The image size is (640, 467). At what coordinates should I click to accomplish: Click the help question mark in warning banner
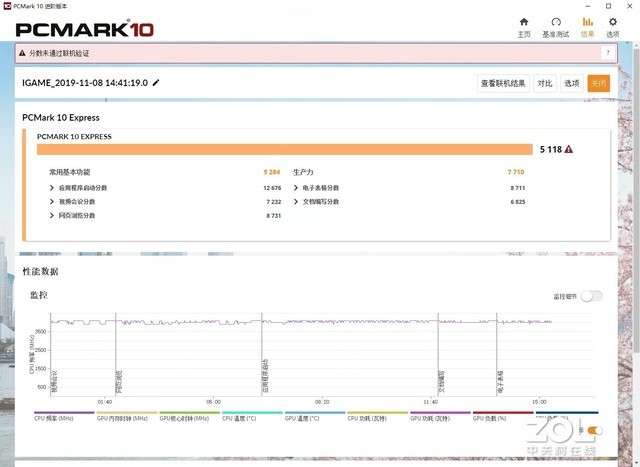point(608,53)
